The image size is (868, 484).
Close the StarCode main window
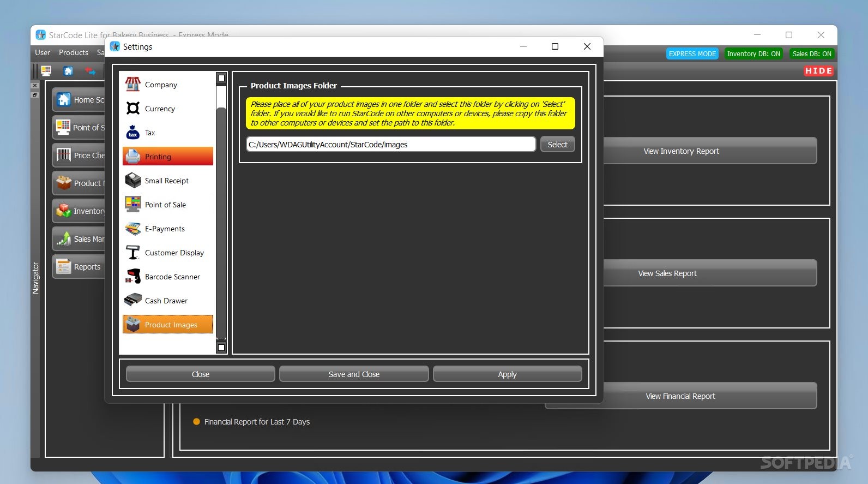point(821,35)
